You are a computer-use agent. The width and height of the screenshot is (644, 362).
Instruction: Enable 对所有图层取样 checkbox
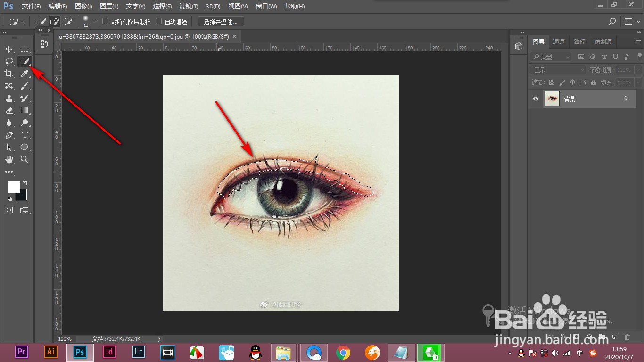106,21
